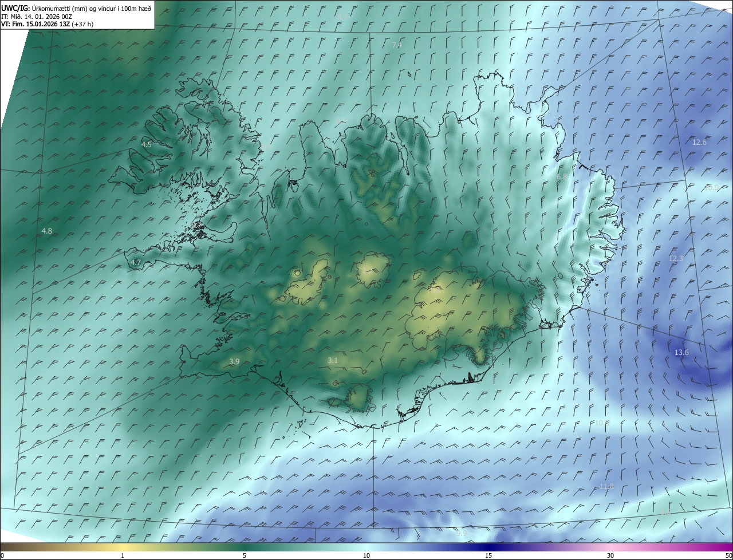Image resolution: width=733 pixels, height=560 pixels.
Task: Click the 15 tick on the color scale
Action: pyautogui.click(x=488, y=555)
